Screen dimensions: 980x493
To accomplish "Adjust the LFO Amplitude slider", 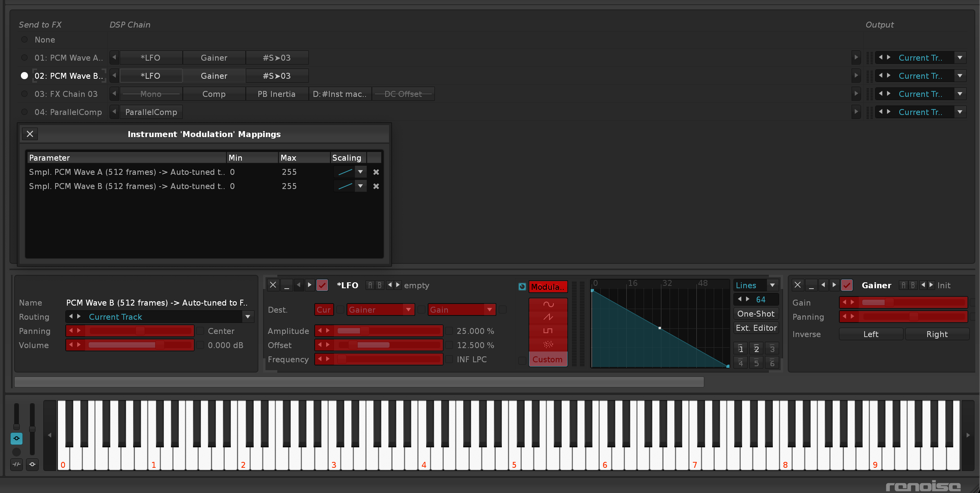I will pos(388,331).
